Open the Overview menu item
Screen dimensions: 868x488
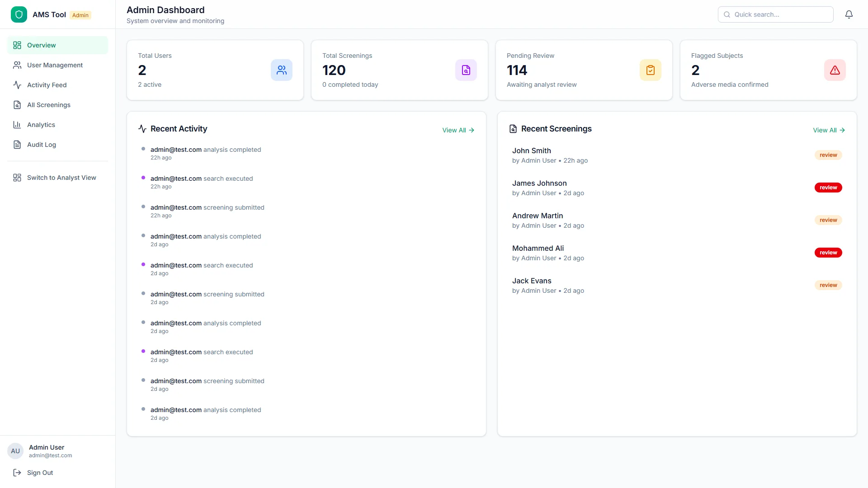tap(57, 45)
